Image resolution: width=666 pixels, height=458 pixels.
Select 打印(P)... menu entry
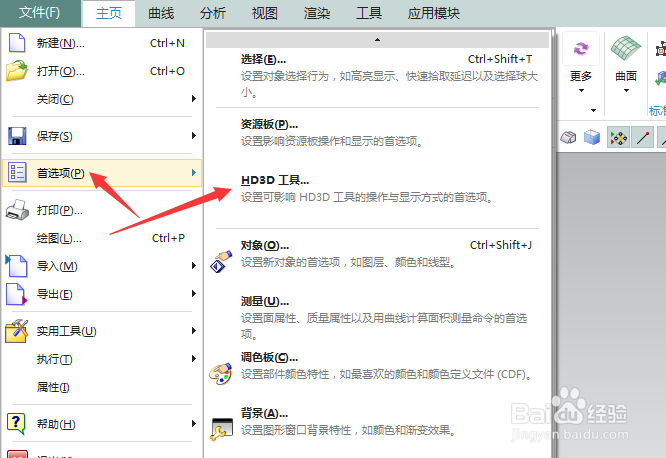click(x=102, y=210)
